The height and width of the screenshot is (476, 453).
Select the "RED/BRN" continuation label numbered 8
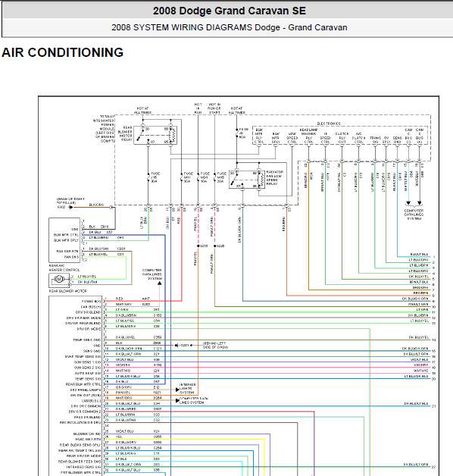(x=420, y=293)
